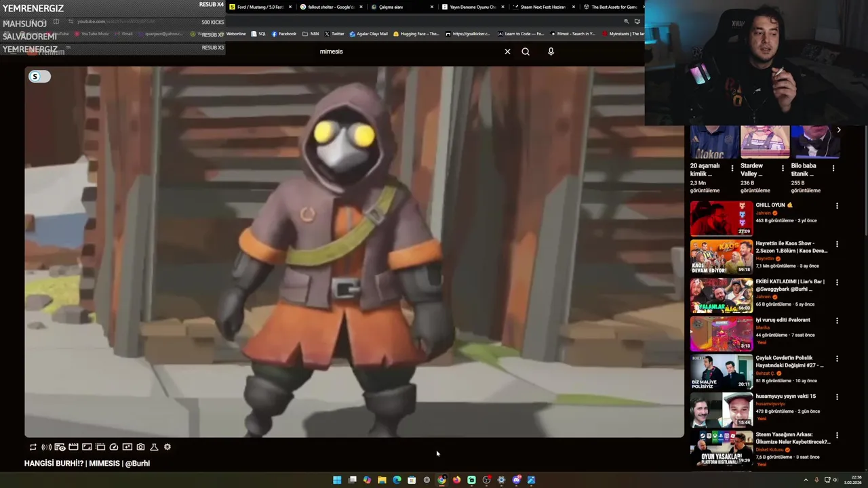Switch to the Steam Next Fest tab
This screenshot has height=488, width=868.
click(543, 7)
